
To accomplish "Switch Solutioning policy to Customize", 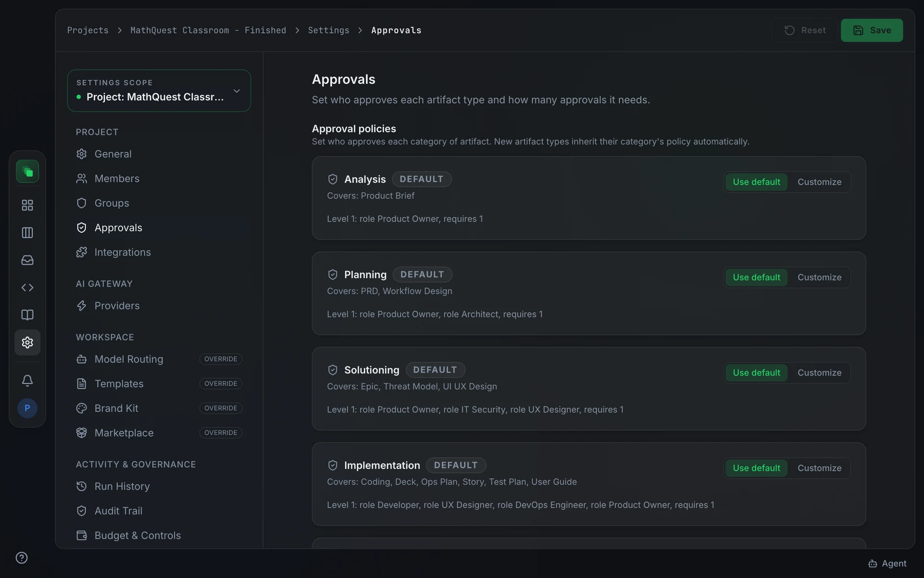I will 819,372.
